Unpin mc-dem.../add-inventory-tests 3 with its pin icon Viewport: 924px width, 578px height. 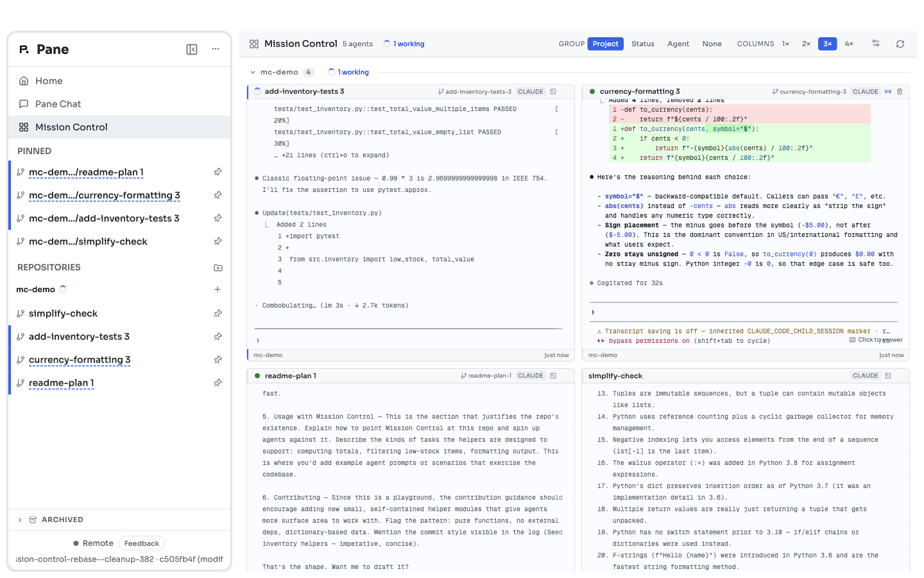pos(218,218)
